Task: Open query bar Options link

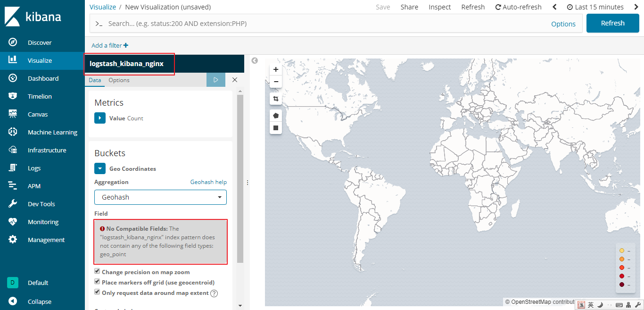Action: [x=563, y=24]
